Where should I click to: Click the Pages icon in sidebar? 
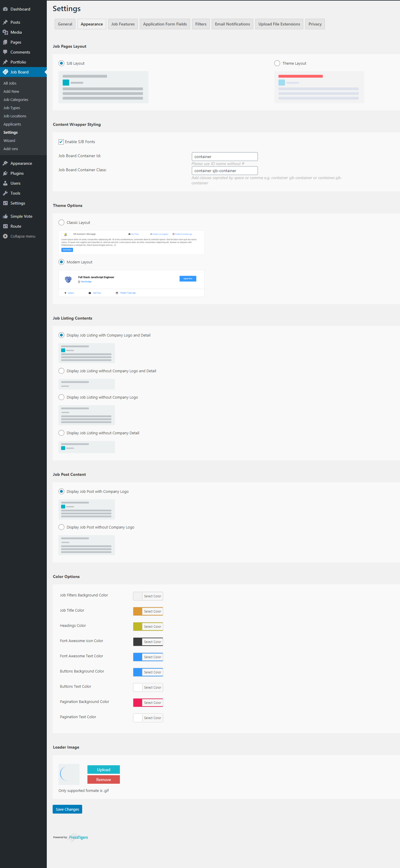click(5, 42)
